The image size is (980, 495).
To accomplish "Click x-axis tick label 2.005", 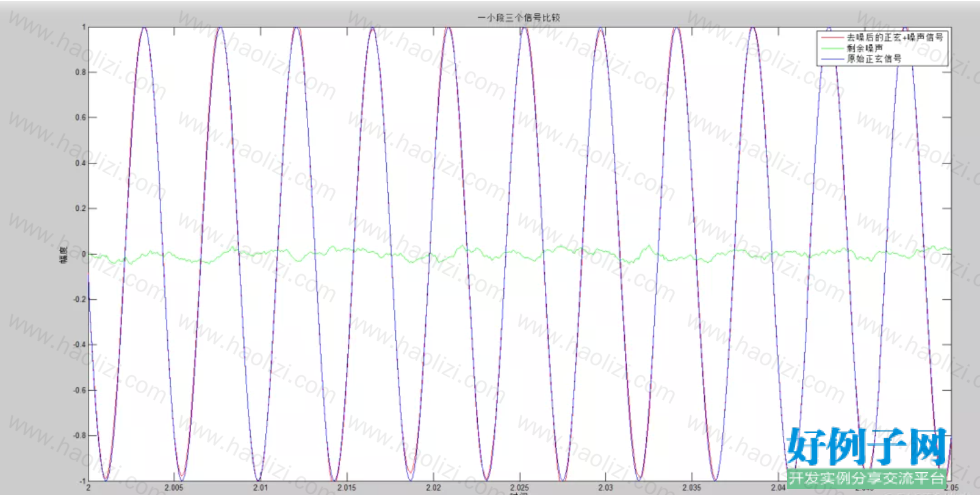I will pyautogui.click(x=174, y=488).
